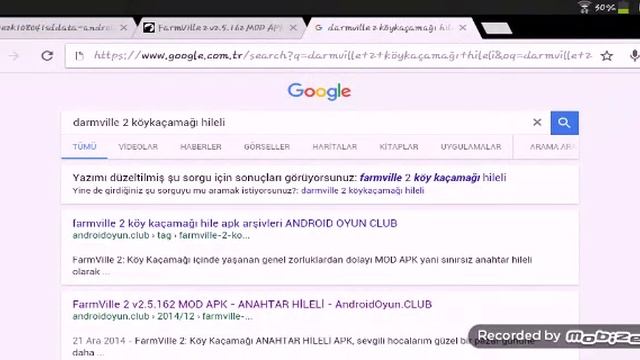Close the Google search results tab

pyautogui.click(x=462, y=28)
